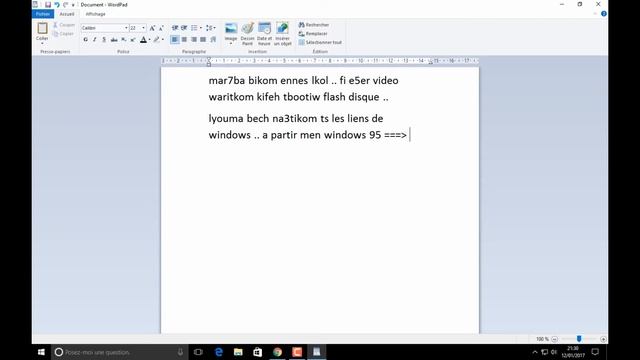Viewport: 640px width, 360px height.
Task: Click the first line indent ruler marker
Action: pos(209,60)
